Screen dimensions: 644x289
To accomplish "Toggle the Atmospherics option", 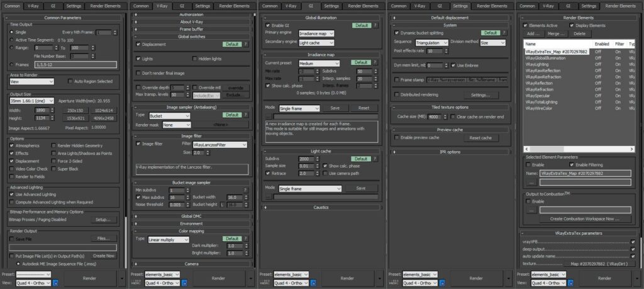I will [11, 145].
